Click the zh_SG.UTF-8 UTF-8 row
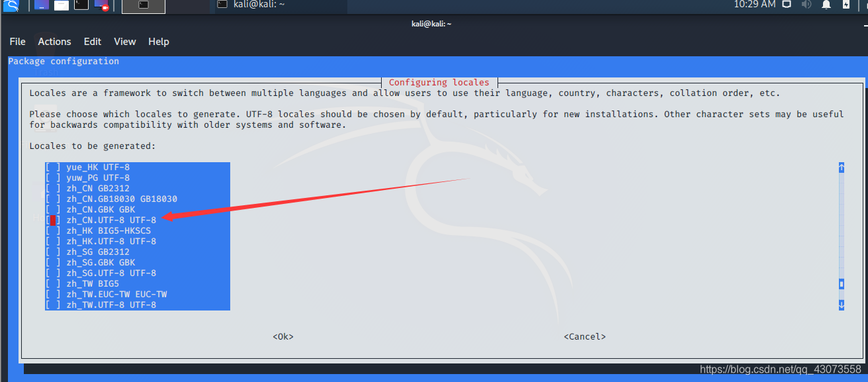Image resolution: width=868 pixels, height=382 pixels. coord(138,273)
